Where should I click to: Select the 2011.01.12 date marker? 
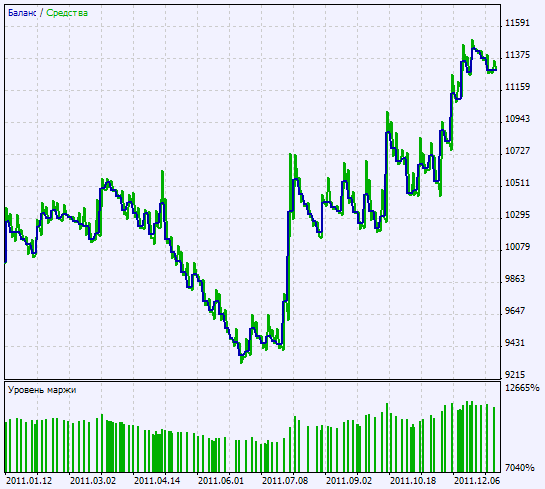[x=29, y=481]
